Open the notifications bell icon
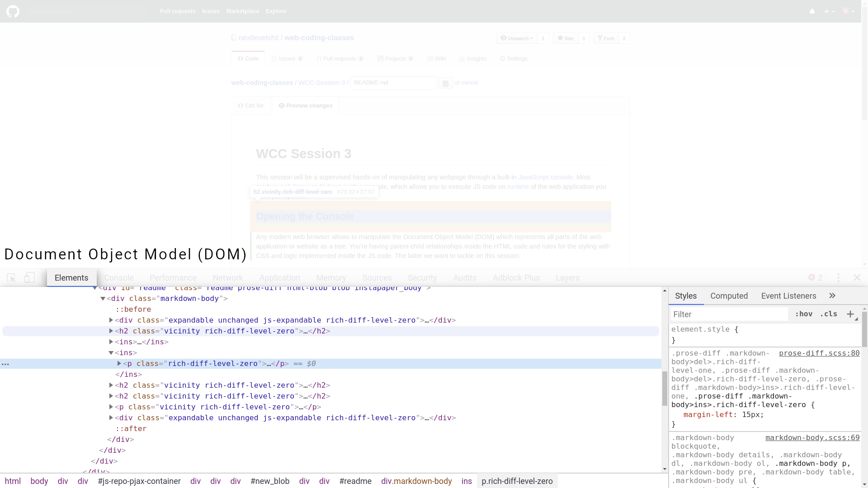Image resolution: width=868 pixels, height=488 pixels. (x=812, y=11)
